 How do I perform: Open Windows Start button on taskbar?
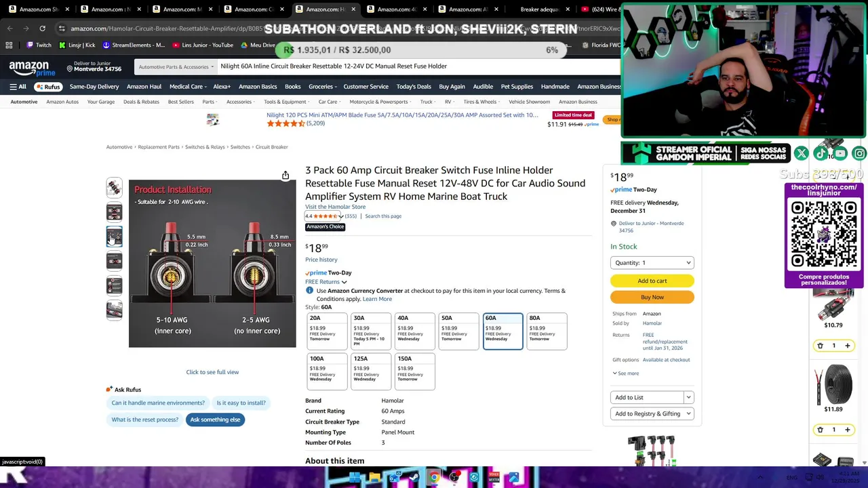[x=355, y=478]
